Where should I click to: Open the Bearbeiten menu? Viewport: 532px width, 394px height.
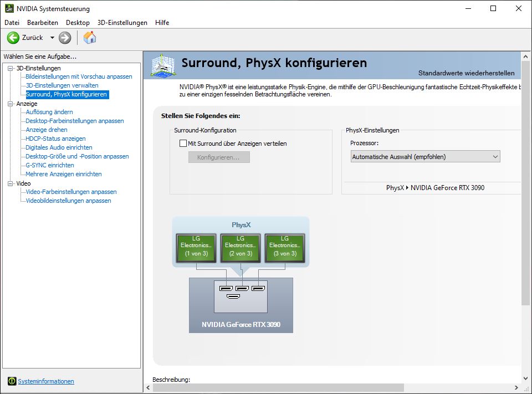coord(43,22)
